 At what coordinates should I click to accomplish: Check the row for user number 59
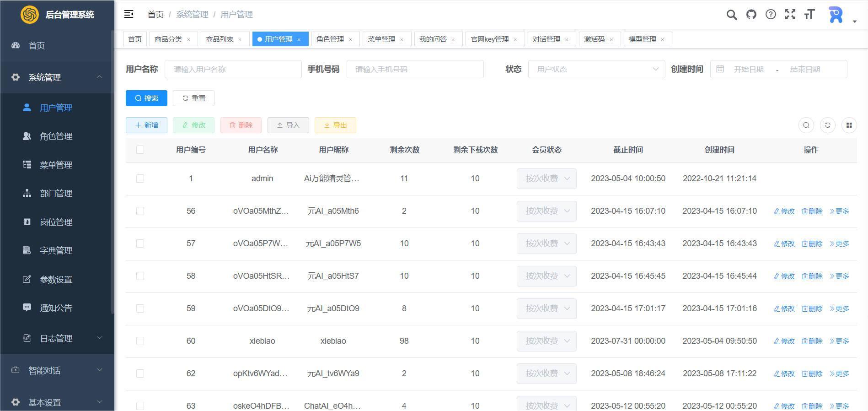140,308
